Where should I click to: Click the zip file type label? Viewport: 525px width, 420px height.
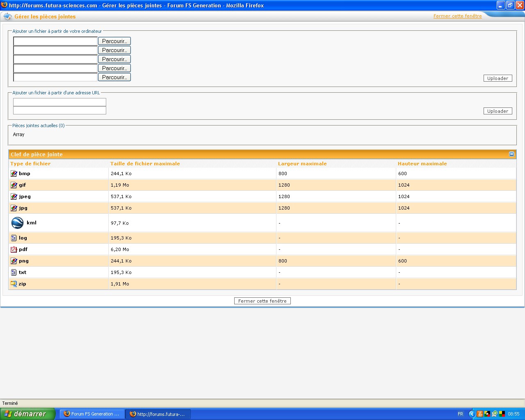22,284
